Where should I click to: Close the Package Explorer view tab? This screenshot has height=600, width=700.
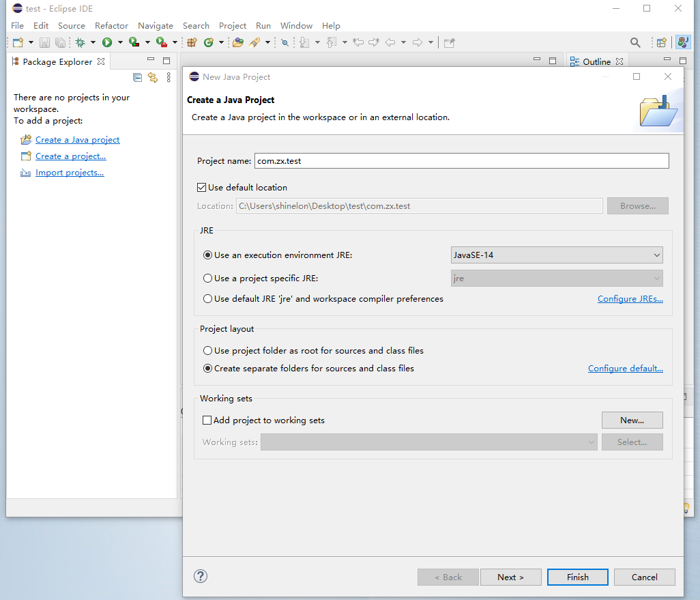102,61
